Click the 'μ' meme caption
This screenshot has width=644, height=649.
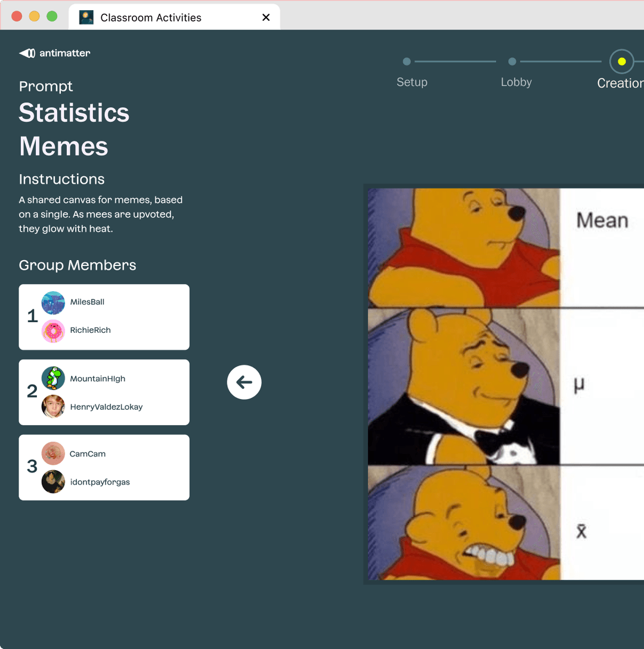coord(579,385)
